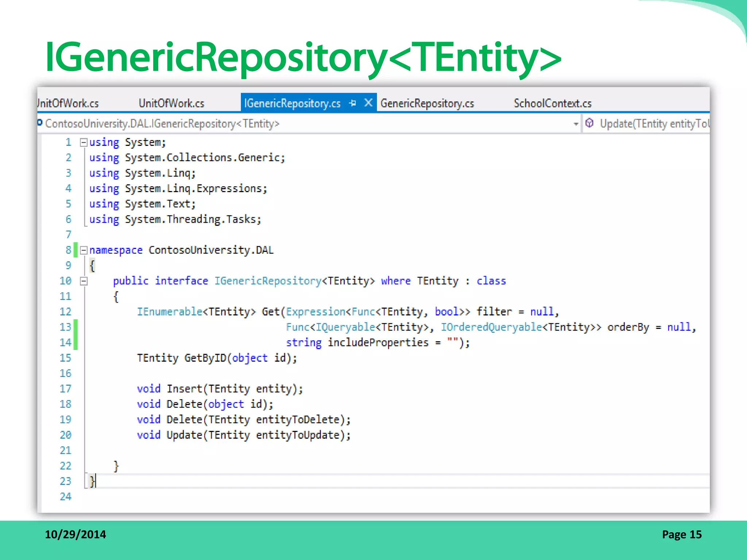Collapse the namespace ContosoUniversity.DAL block
The height and width of the screenshot is (560, 747).
click(84, 250)
